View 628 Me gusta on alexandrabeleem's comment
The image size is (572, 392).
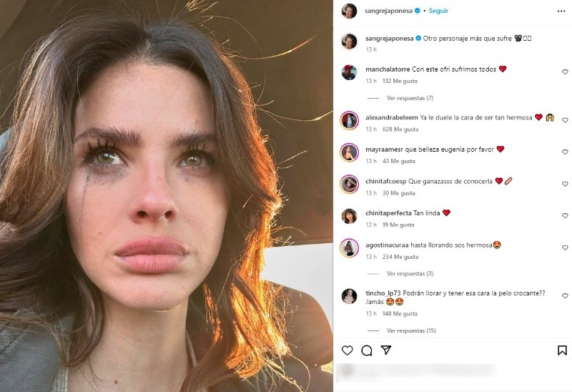[x=400, y=129]
